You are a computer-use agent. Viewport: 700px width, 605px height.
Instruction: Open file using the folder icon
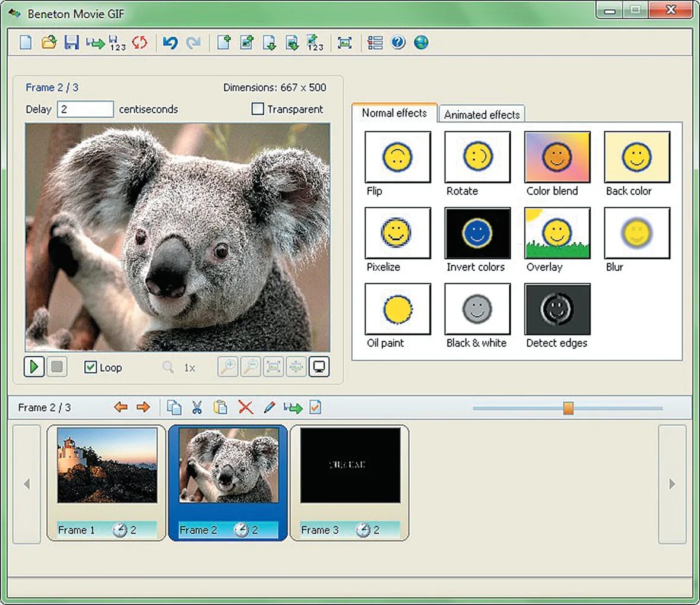tap(49, 42)
